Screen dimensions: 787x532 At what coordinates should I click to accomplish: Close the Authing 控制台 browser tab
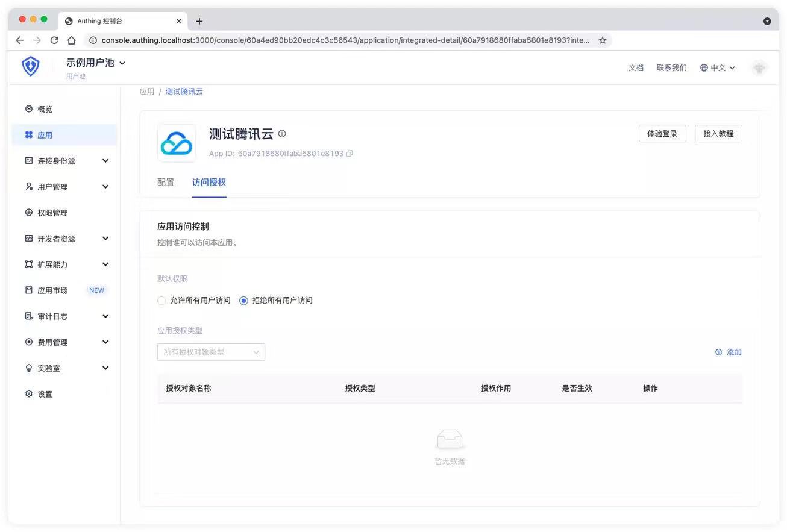click(179, 21)
